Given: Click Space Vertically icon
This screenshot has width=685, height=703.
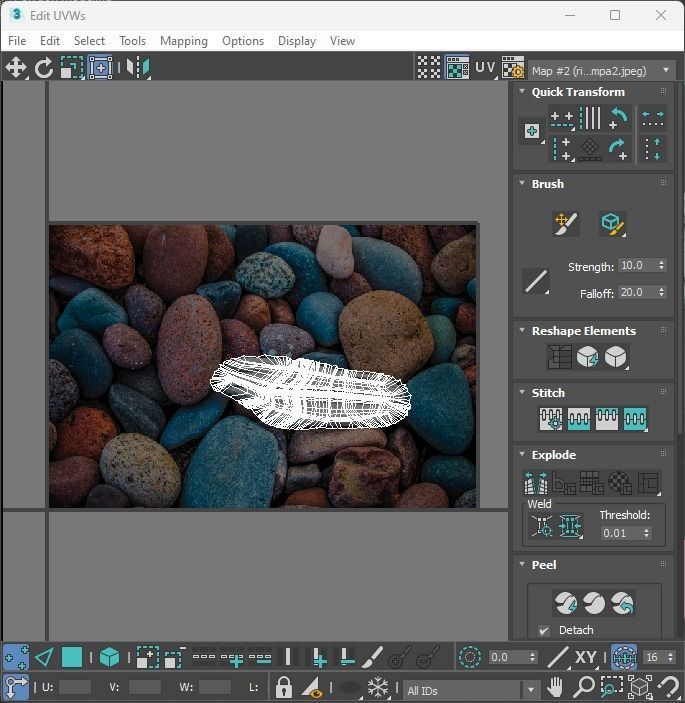Looking at the screenshot, I should tap(653, 149).
